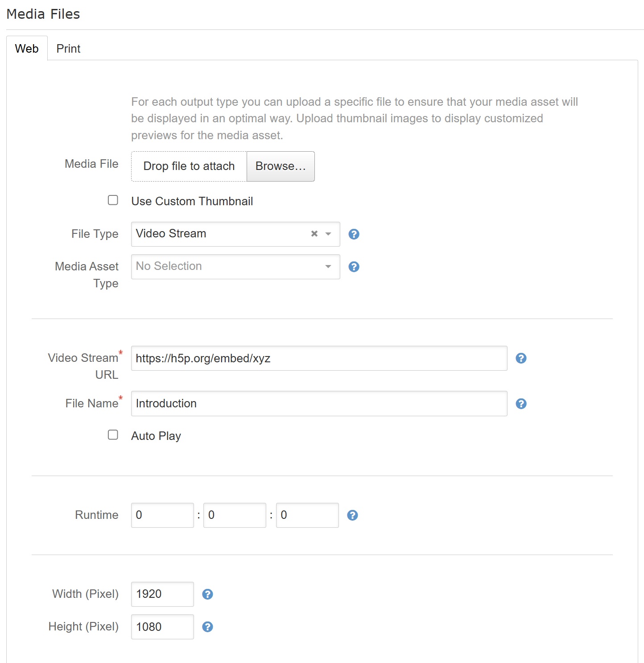Clear the Video Stream file type selection
The image size is (644, 663).
(314, 233)
